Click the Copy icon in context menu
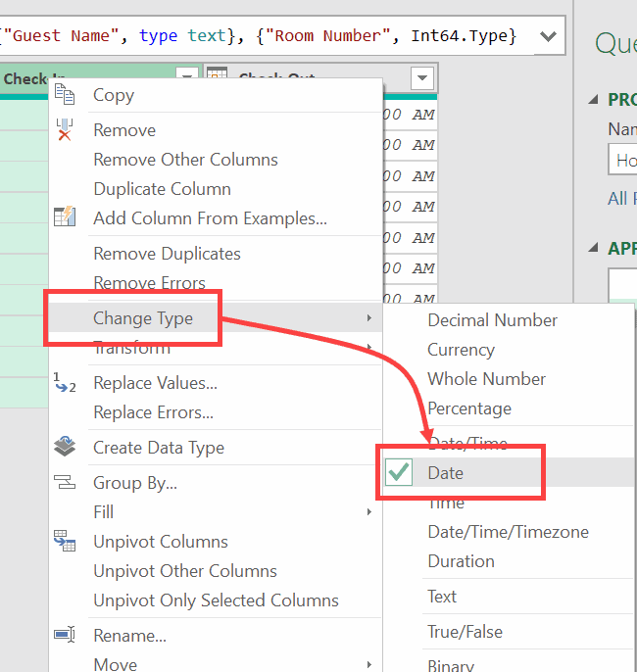This screenshot has width=637, height=672. (x=65, y=94)
